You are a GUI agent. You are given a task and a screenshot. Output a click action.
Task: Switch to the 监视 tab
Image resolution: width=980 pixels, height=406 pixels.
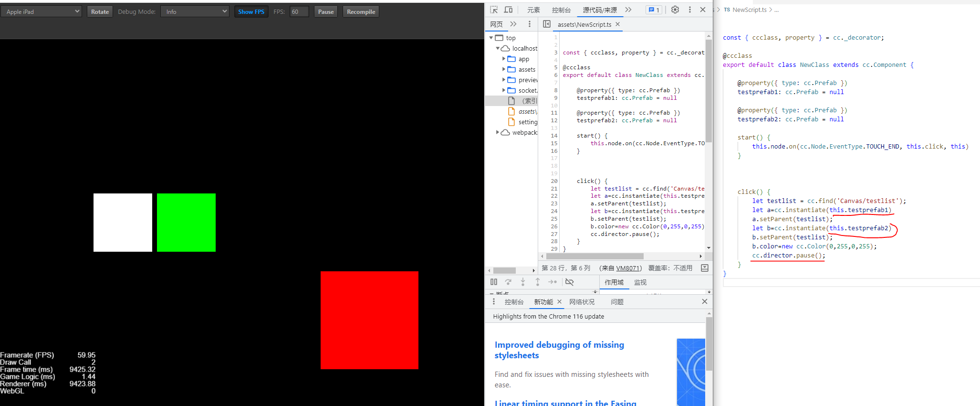click(640, 282)
